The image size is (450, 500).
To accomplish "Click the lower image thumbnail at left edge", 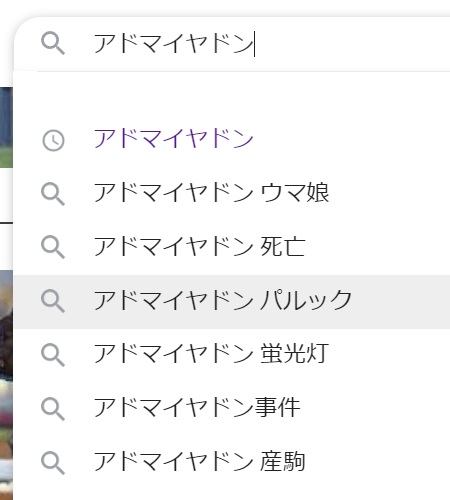I will pos(6,385).
